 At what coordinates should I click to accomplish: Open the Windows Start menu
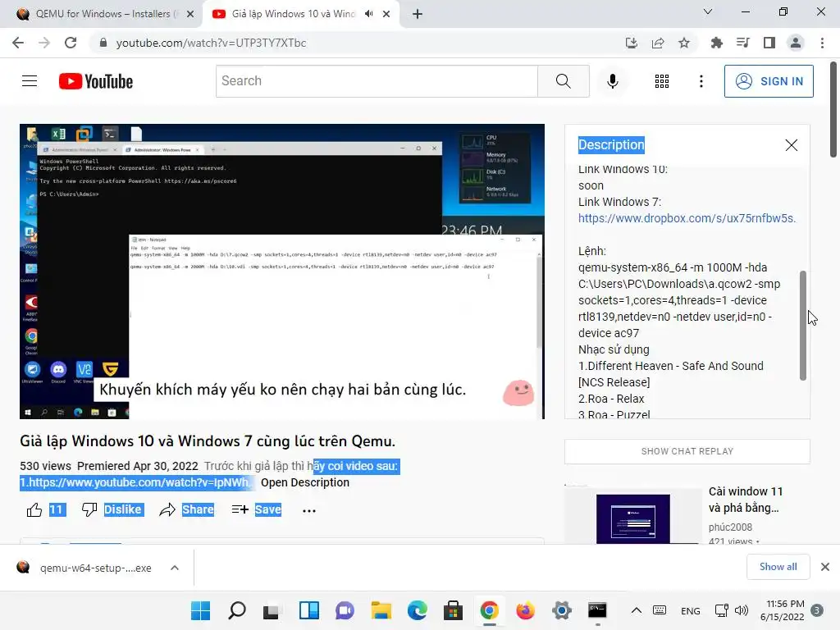tap(200, 610)
